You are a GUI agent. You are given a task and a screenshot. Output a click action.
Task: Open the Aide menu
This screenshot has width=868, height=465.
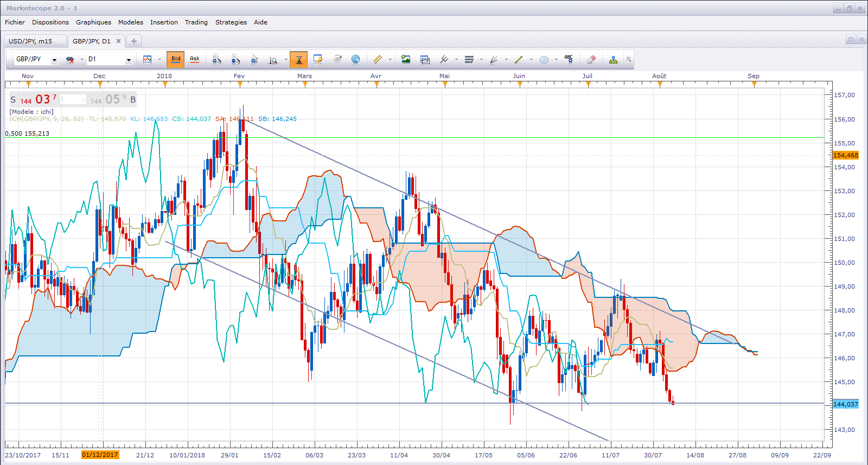coord(260,22)
